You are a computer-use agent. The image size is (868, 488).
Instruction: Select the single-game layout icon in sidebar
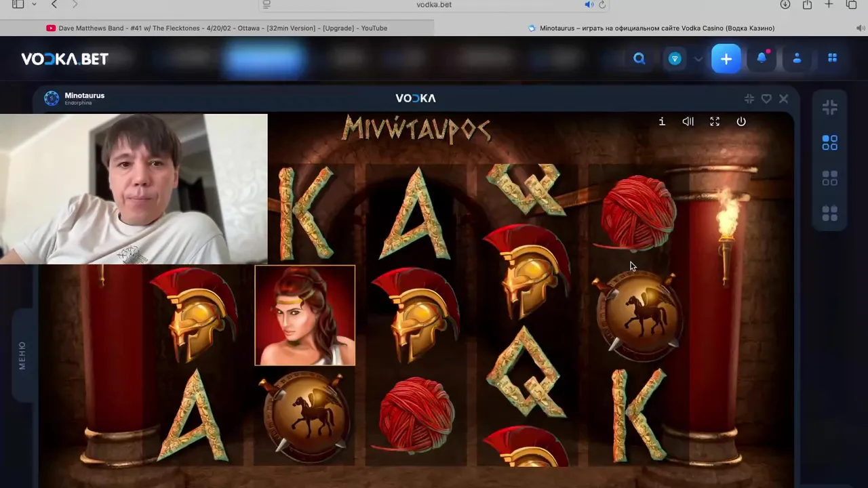point(830,143)
